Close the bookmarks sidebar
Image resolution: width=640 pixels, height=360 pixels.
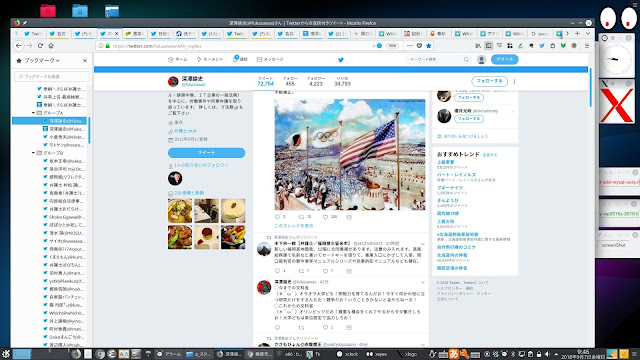click(85, 60)
